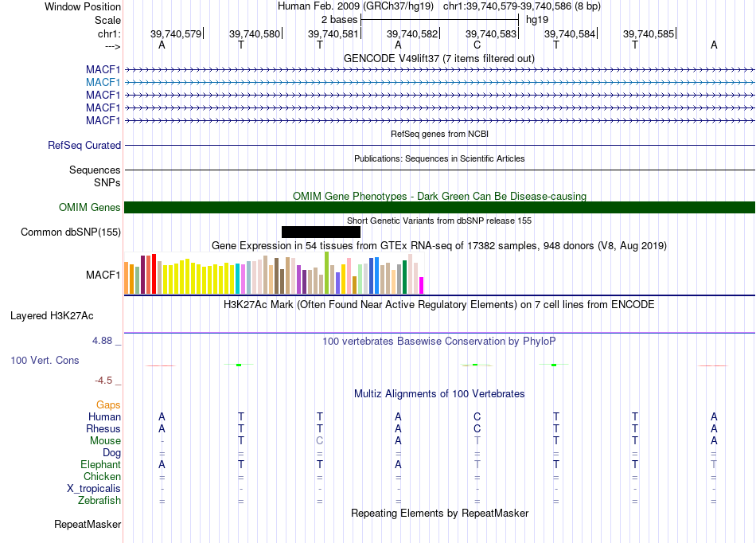
Task: Click the gray C base in the Mouse row
Action: click(x=319, y=441)
